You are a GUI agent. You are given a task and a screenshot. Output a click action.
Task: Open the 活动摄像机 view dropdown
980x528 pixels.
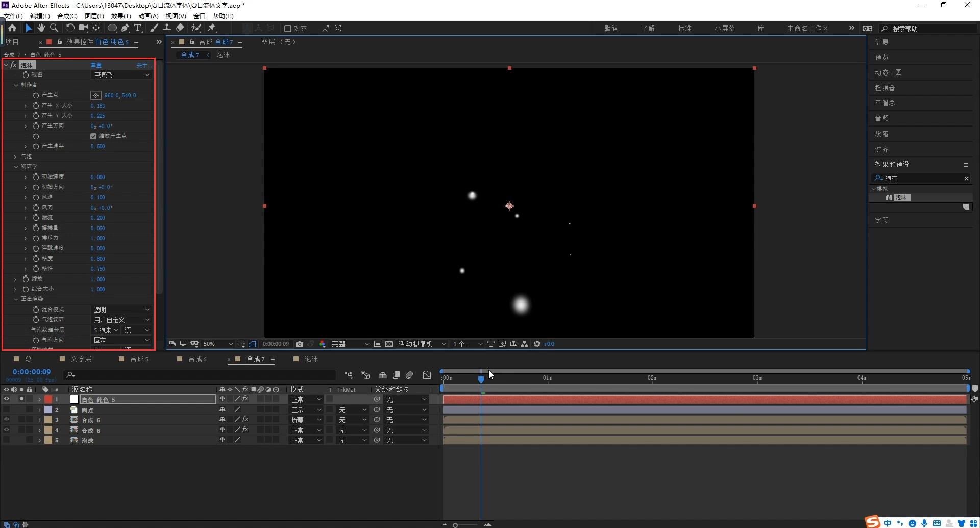pos(422,344)
